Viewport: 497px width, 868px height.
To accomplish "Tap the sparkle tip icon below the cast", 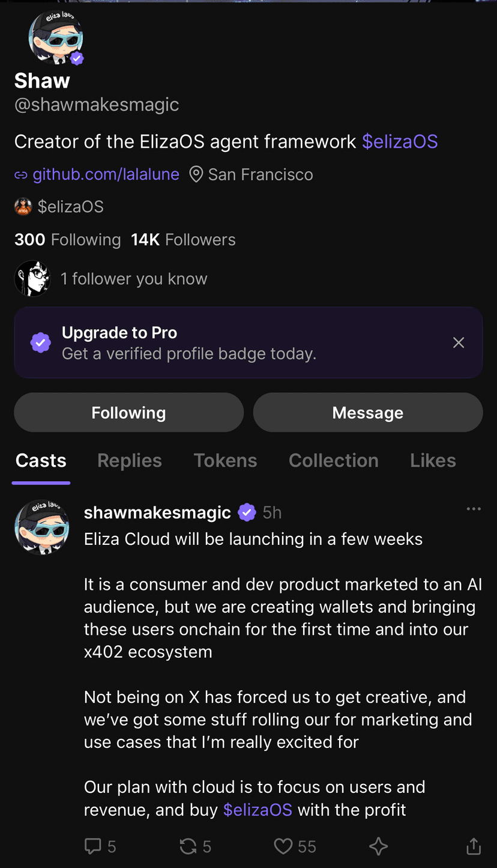I will [x=378, y=846].
